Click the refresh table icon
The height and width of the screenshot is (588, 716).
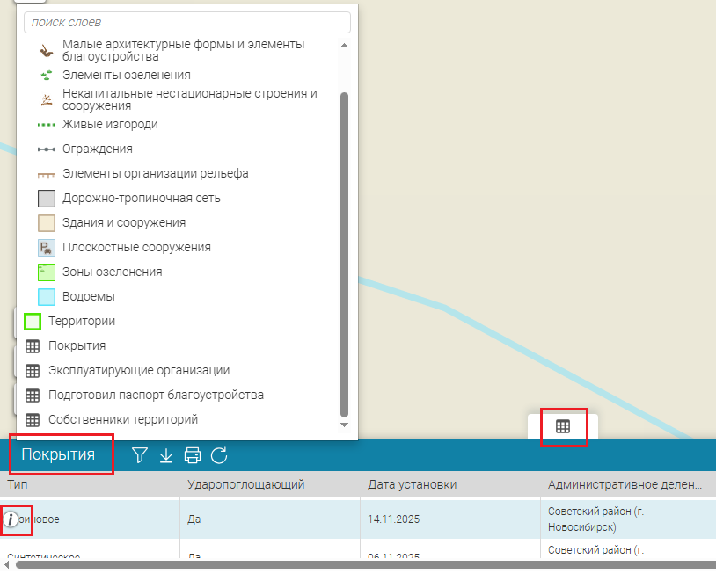click(219, 455)
